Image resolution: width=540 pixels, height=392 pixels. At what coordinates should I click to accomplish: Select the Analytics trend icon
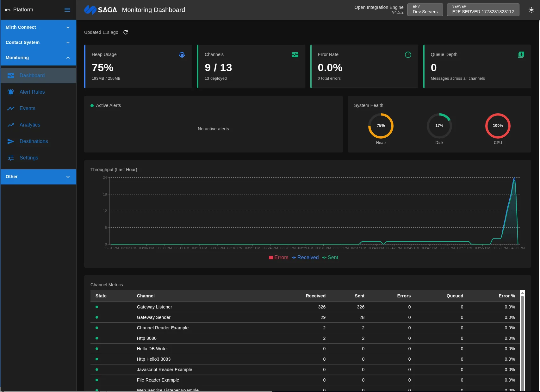coord(11,125)
